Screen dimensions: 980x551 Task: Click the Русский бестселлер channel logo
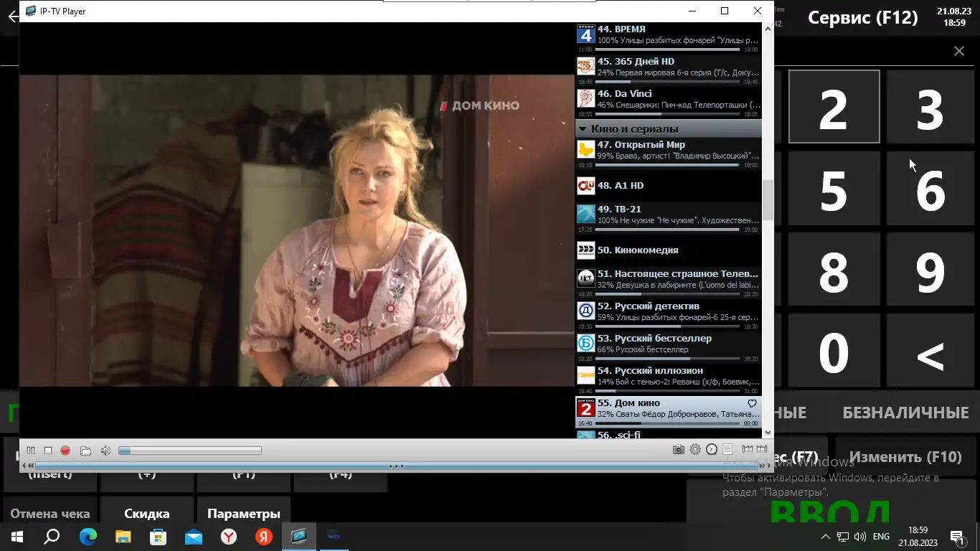(586, 343)
